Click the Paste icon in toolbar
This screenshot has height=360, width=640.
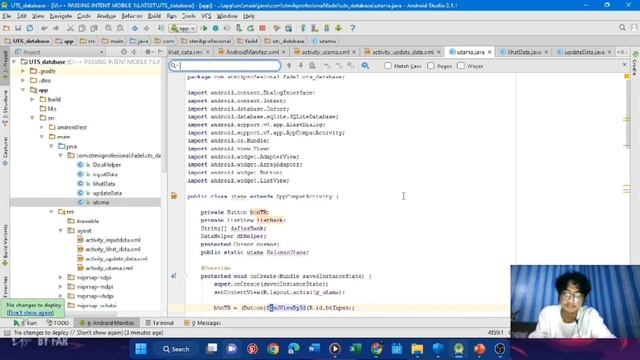[x=94, y=28]
